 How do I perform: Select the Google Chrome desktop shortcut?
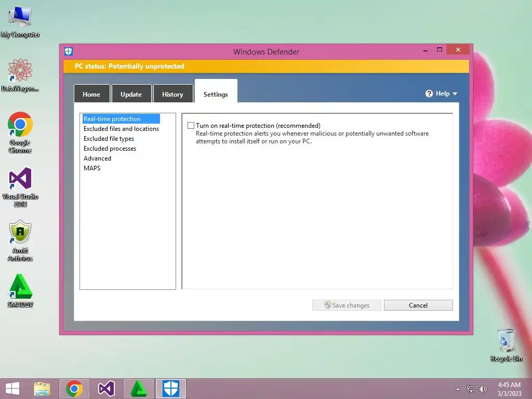click(x=20, y=132)
